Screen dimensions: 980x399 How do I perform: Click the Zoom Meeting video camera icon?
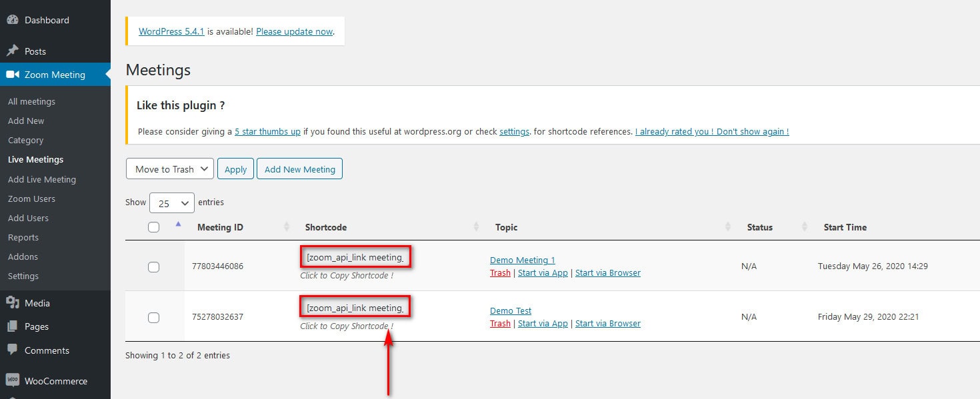pyautogui.click(x=13, y=74)
